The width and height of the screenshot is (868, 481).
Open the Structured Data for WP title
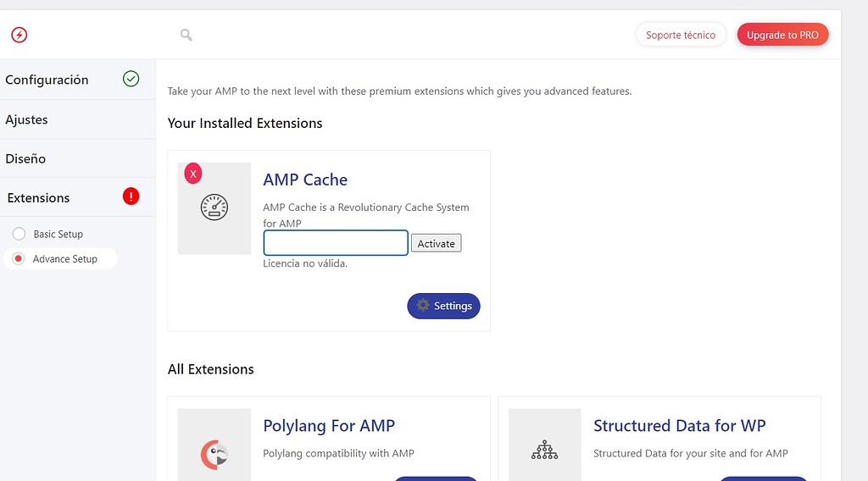679,425
